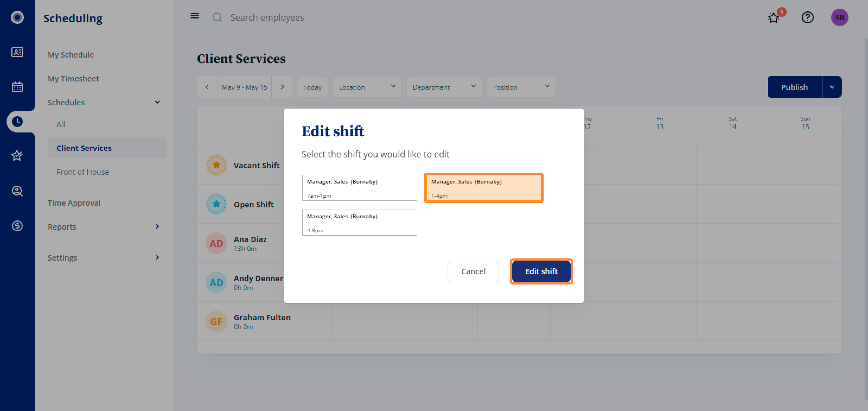Open the Position filter dropdown
Image resolution: width=868 pixels, height=411 pixels.
(x=521, y=87)
